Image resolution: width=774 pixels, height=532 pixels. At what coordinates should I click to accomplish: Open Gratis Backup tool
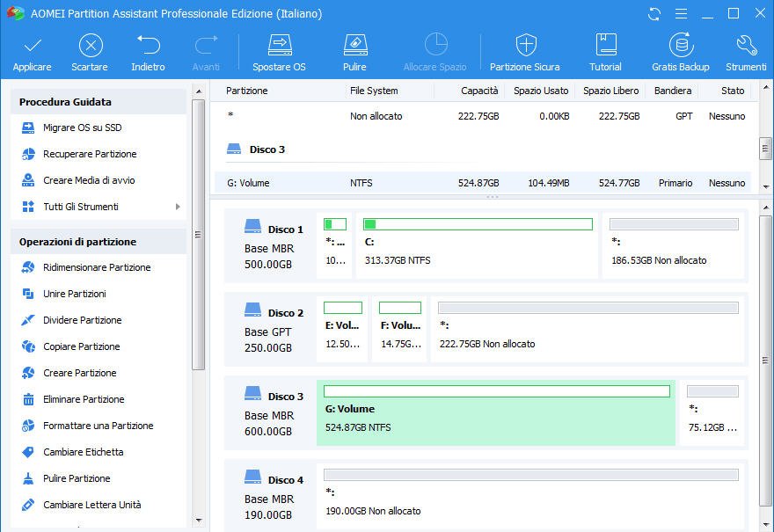click(x=681, y=46)
